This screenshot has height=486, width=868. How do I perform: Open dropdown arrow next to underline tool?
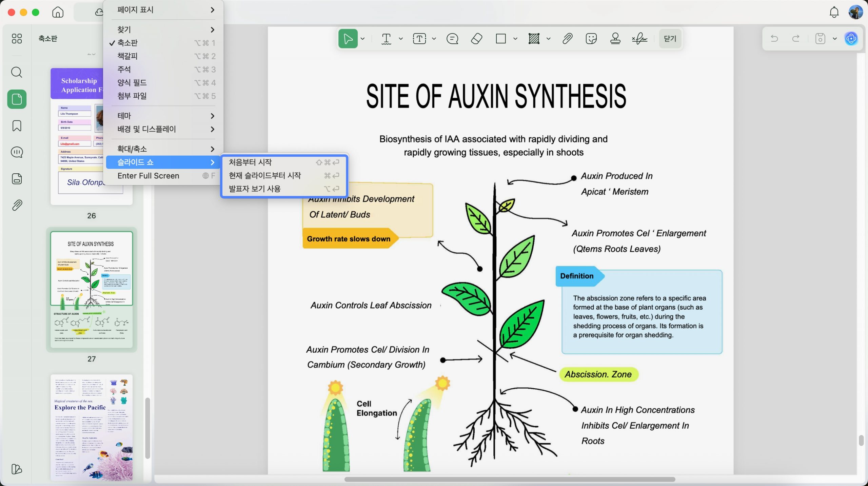point(401,39)
